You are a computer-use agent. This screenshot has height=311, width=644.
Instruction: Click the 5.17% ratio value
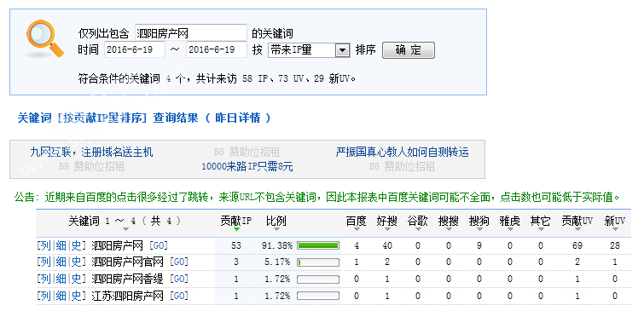277,262
